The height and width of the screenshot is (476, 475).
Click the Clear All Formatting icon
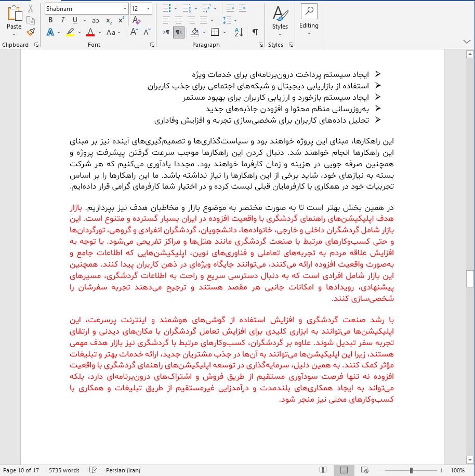coord(136,20)
